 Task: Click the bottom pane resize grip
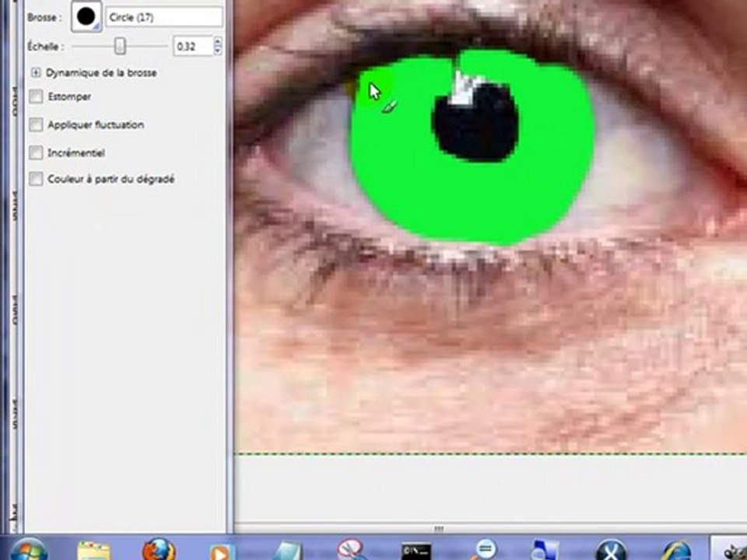pos(439,529)
